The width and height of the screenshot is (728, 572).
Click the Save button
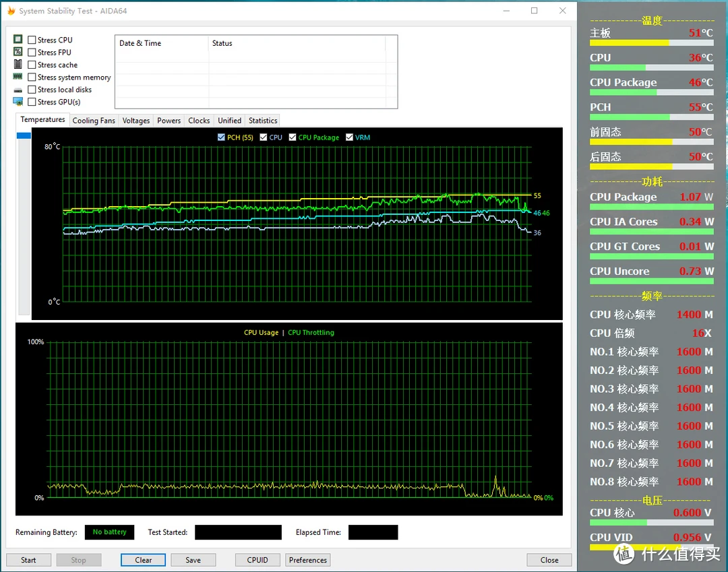coord(193,560)
